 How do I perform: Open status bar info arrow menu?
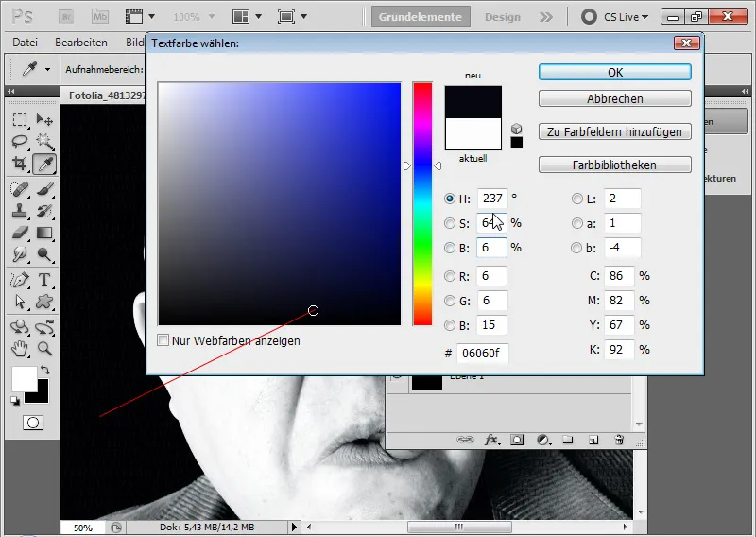click(294, 527)
